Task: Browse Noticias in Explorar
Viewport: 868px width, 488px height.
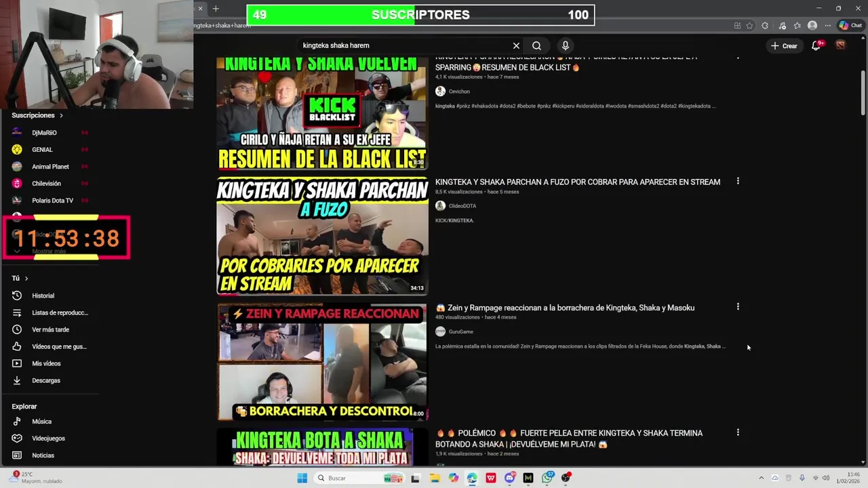Action: (x=51, y=455)
